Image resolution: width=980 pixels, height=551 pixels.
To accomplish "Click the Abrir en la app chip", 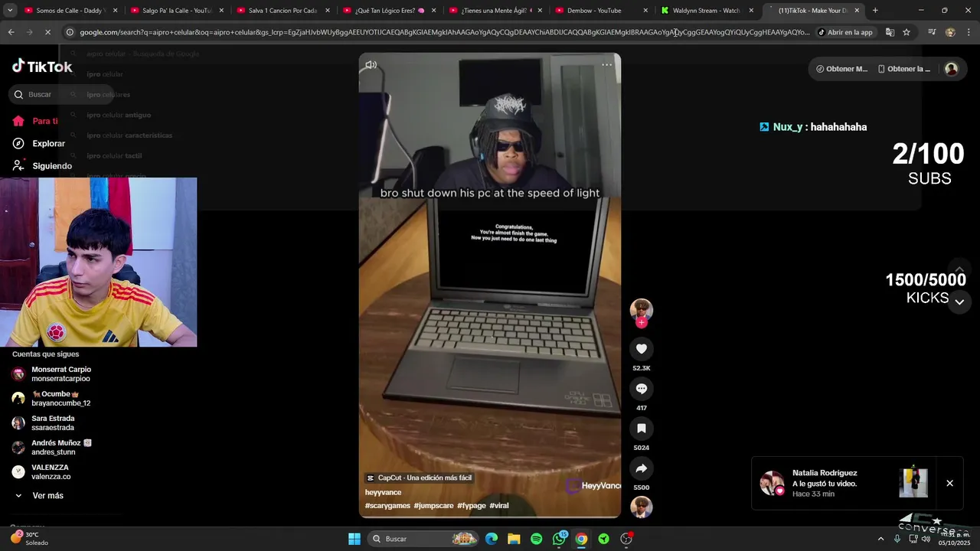I will pos(845,32).
